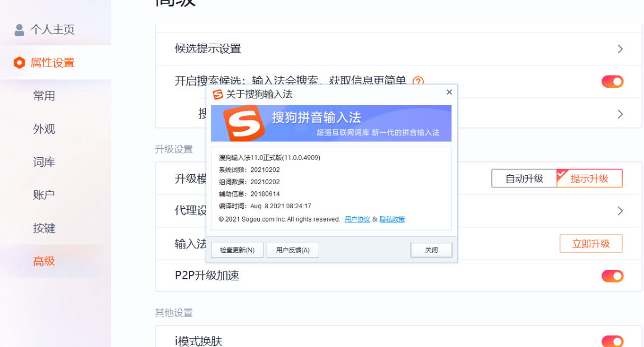Click the 系统词频: 20210202 line
The height and width of the screenshot is (347, 644).
pos(249,170)
